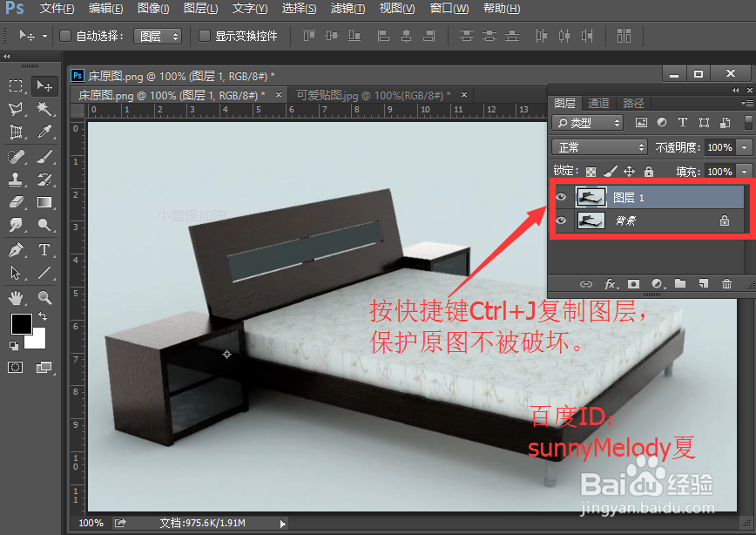Viewport: 756px width, 535px height.
Task: Toggle lock transparent pixels
Action: 591,172
